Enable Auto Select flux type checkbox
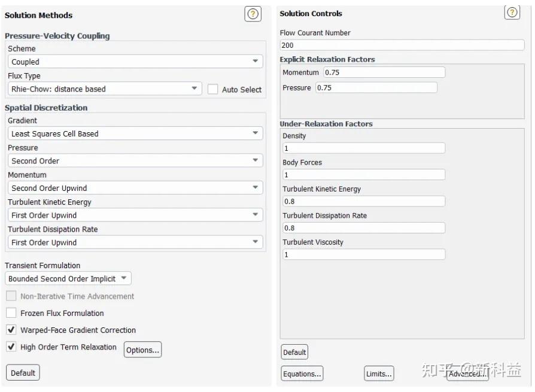The width and height of the screenshot is (535, 392). coord(213,89)
